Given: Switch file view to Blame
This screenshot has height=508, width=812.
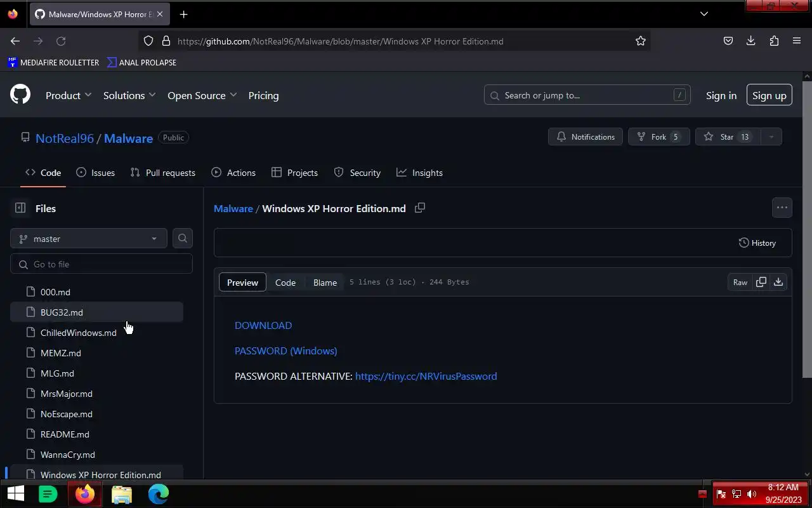Looking at the screenshot, I should (x=325, y=282).
